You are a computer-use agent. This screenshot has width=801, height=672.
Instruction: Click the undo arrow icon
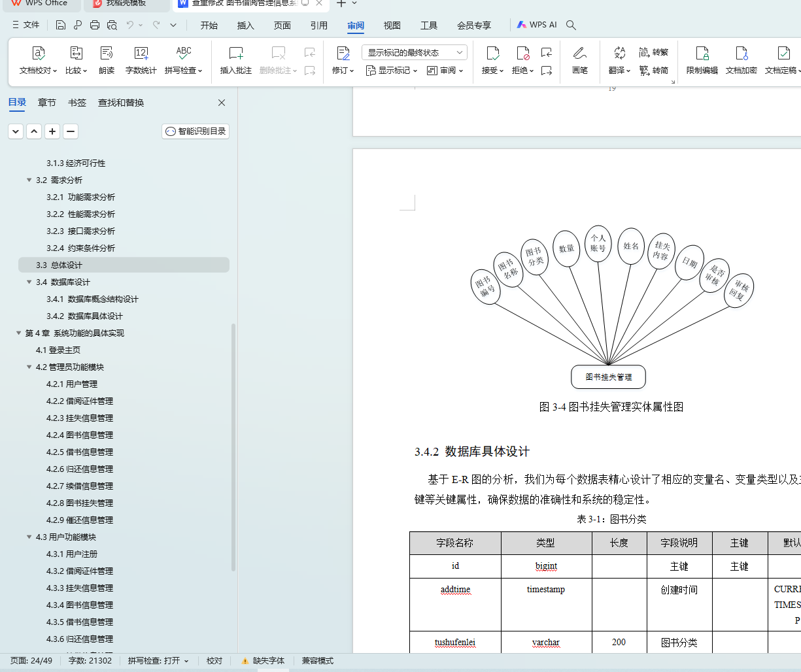point(130,25)
